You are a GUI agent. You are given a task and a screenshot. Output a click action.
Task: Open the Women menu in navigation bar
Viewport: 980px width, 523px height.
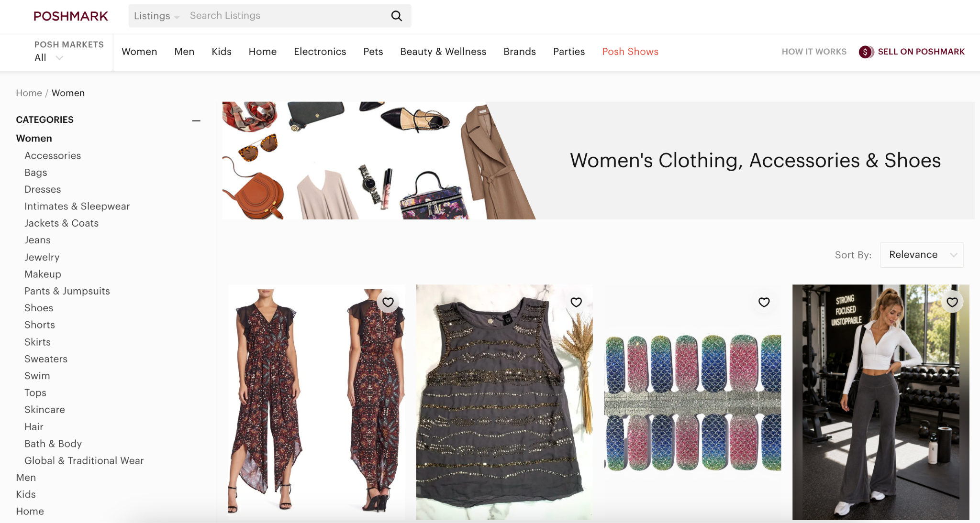pyautogui.click(x=139, y=52)
